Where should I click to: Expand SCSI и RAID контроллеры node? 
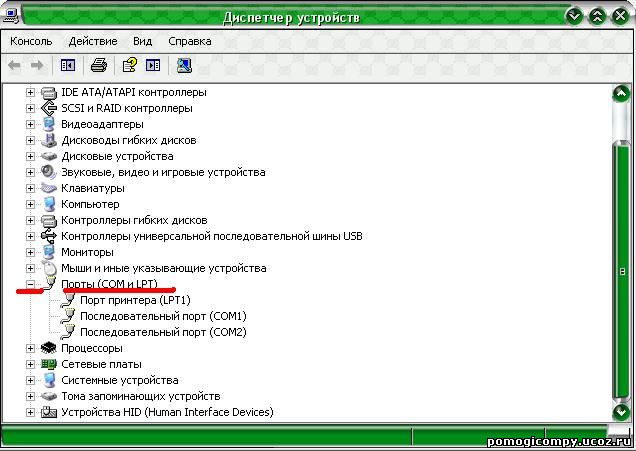(30, 108)
